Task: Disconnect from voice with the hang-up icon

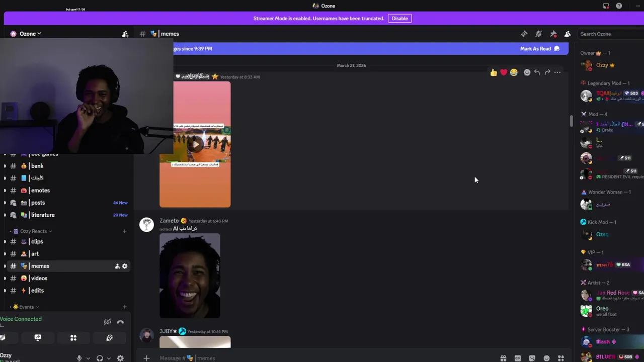Action: [120, 322]
